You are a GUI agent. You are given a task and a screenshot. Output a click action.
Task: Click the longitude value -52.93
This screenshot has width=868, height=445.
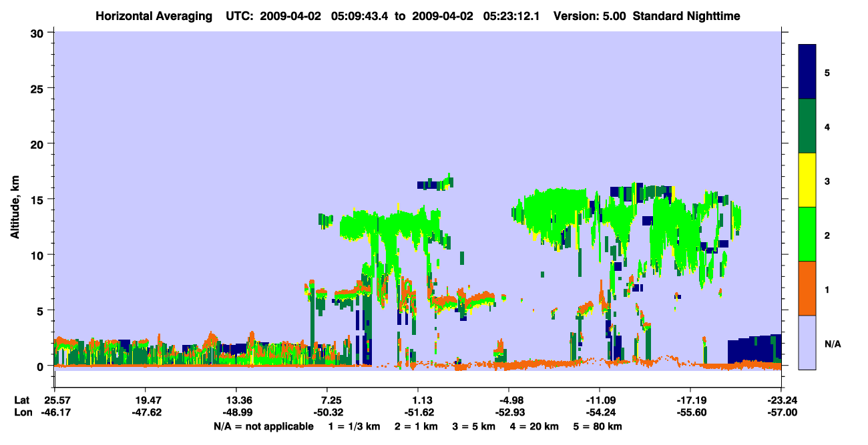[509, 413]
